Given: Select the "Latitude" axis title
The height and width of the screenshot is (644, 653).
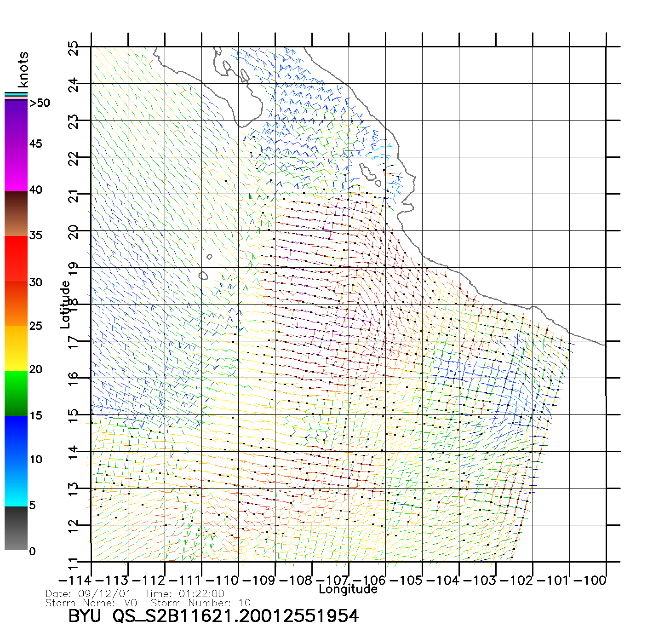Looking at the screenshot, I should [65, 305].
